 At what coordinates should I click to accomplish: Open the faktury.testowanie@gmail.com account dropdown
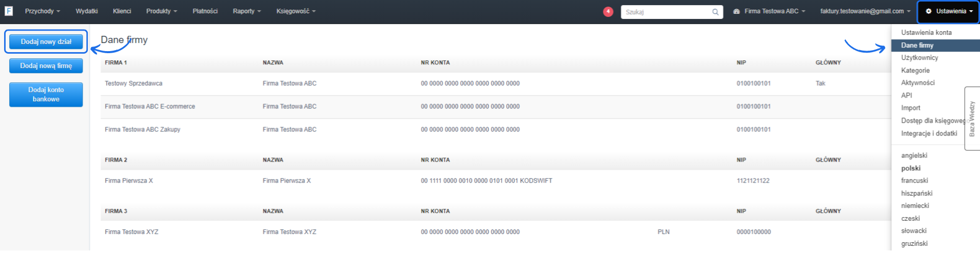click(865, 11)
